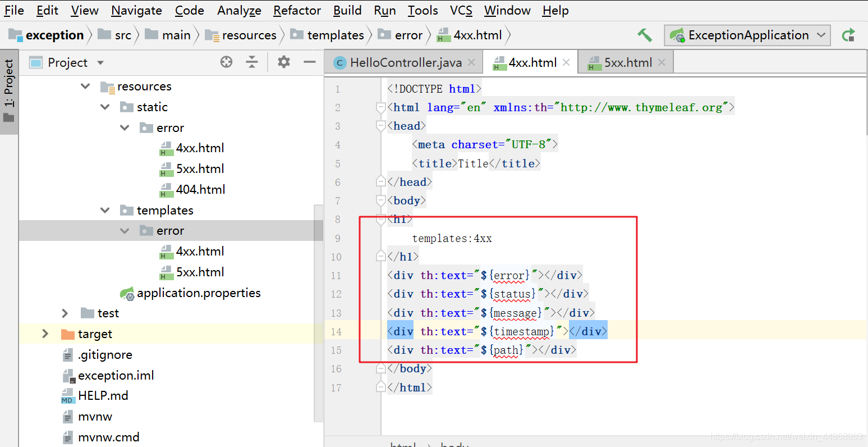Click the Build project hammer icon
This screenshot has width=868, height=447.
[x=645, y=35]
